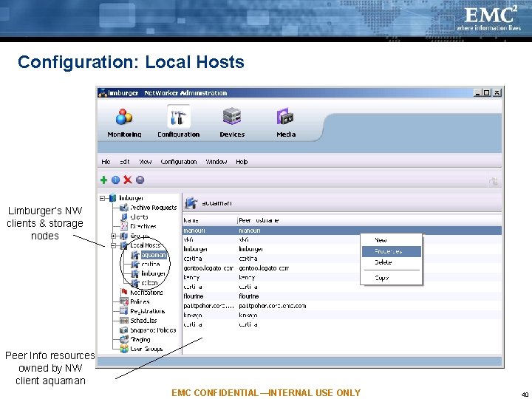
Task: Click the faded icon at toolbar's far right
Action: tap(494, 182)
